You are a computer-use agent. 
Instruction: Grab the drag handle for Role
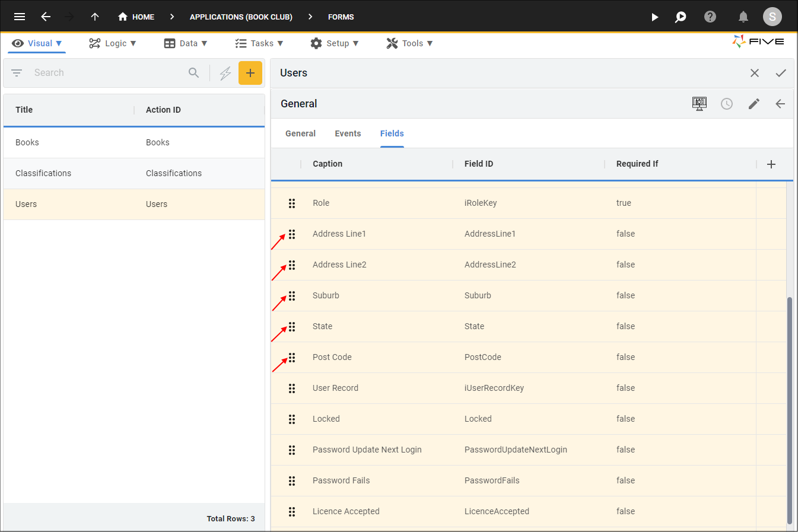(x=292, y=203)
